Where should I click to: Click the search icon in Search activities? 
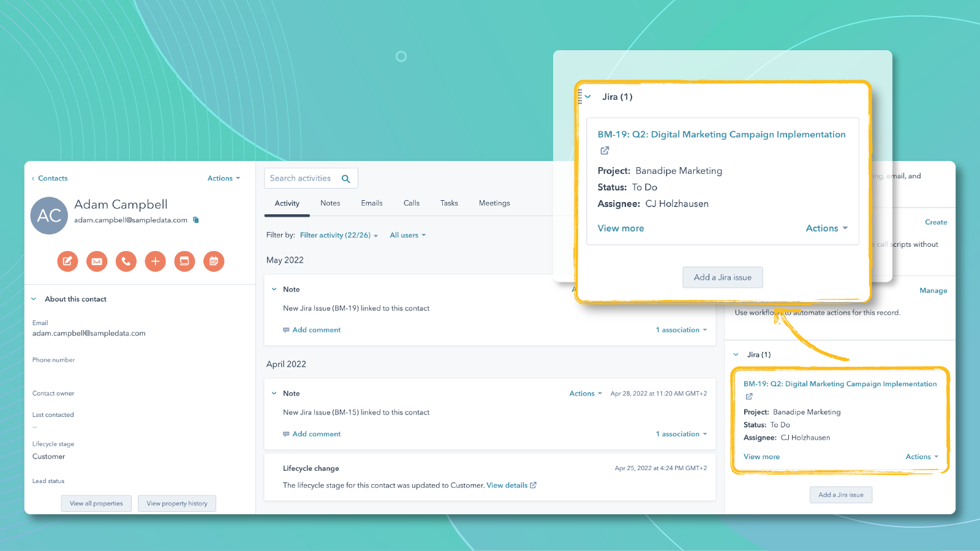346,178
